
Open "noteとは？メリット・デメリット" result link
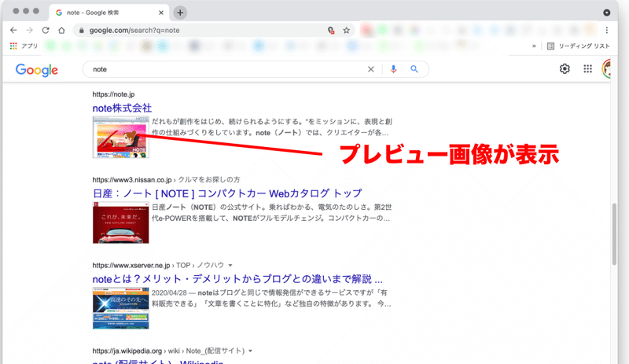(x=237, y=279)
